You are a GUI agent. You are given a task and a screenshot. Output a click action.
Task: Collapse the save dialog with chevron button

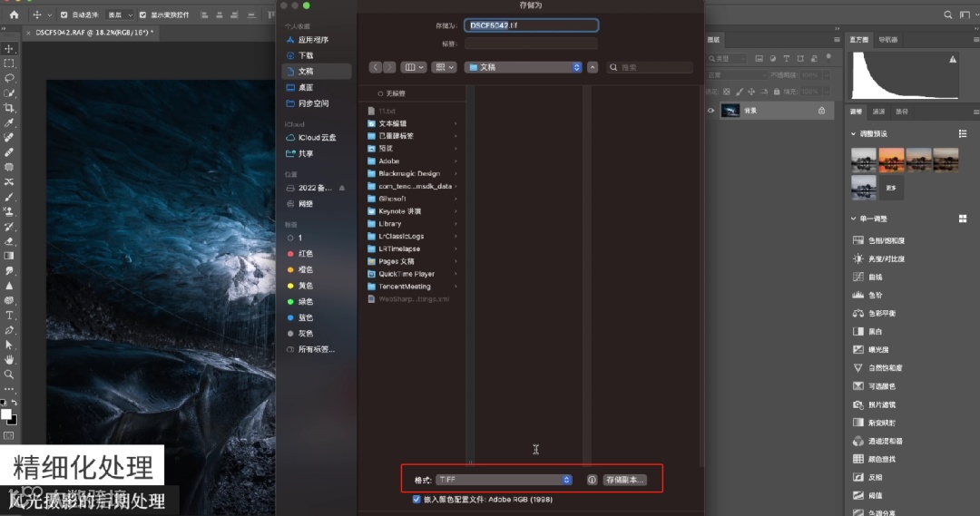pos(593,67)
